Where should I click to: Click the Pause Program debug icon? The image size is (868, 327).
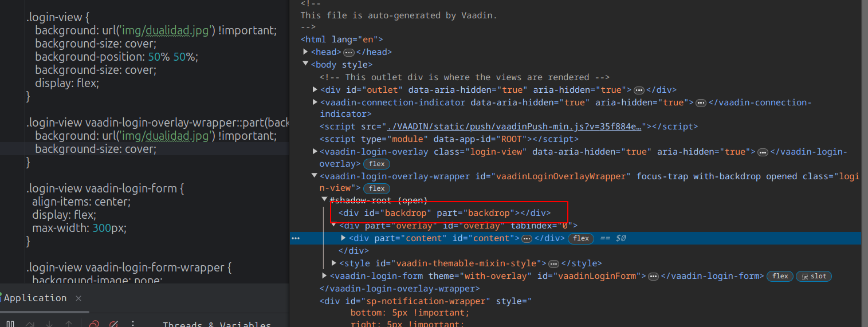pyautogui.click(x=10, y=324)
